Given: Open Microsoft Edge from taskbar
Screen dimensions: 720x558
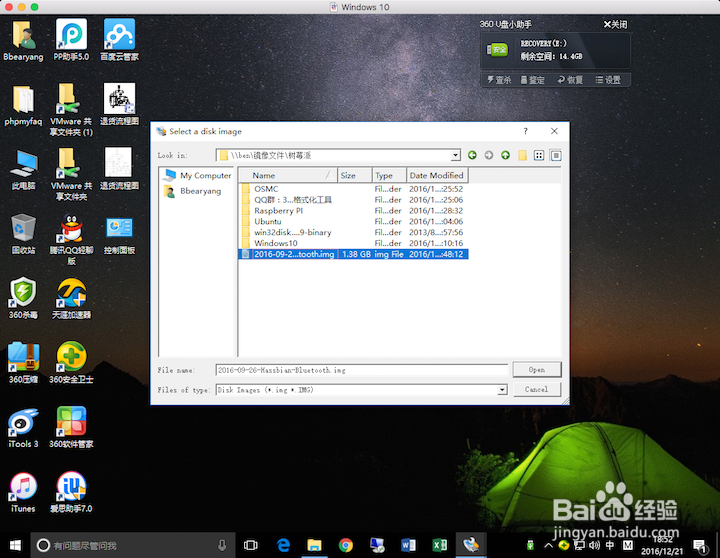Looking at the screenshot, I should [283, 545].
